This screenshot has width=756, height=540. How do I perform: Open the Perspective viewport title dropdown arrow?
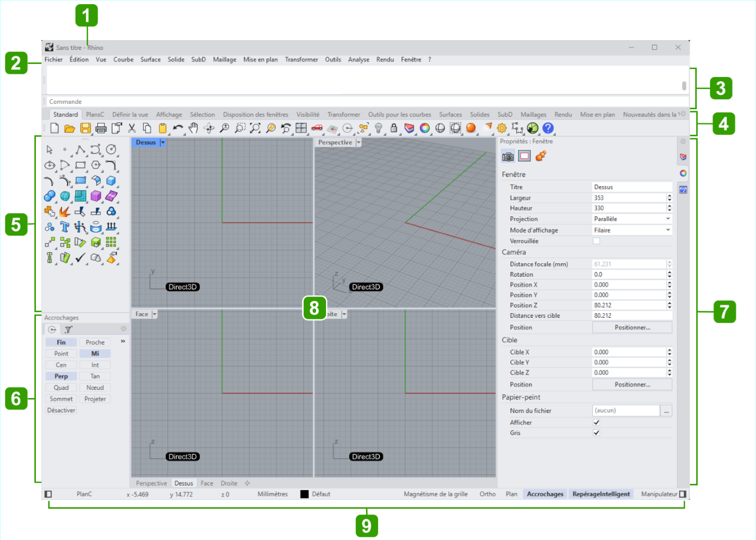(358, 143)
